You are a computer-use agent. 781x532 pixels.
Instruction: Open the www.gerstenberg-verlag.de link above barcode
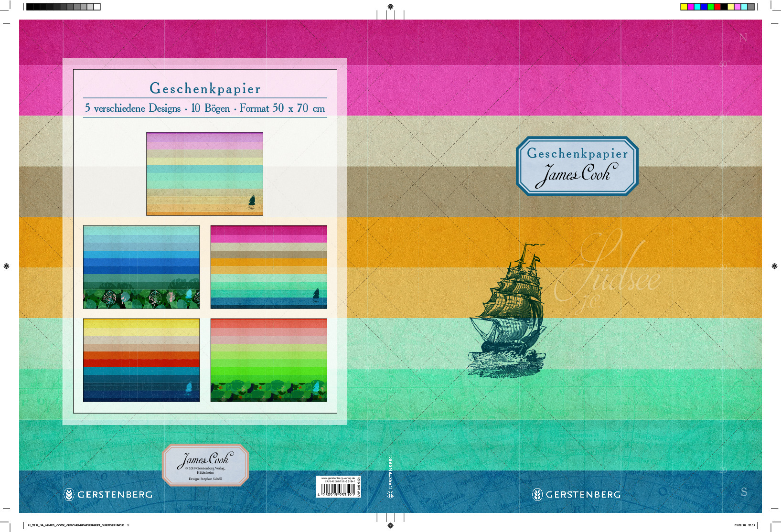tap(338, 478)
